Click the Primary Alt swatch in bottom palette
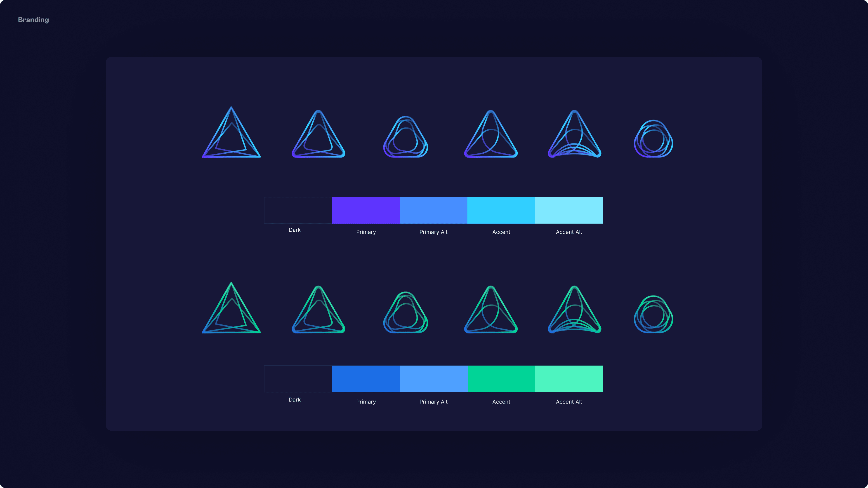Screen dimensions: 868x488 [434, 379]
